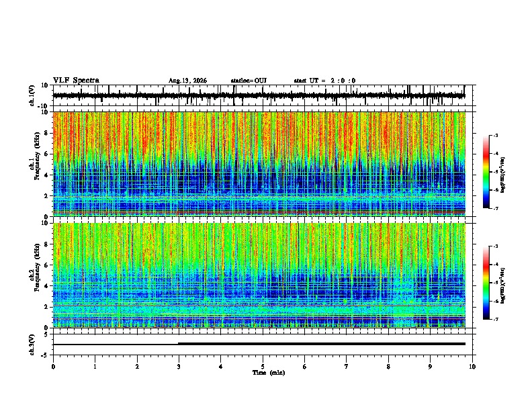
Task: Click the ch.1 voltage waveform trace
Action: click(259, 95)
